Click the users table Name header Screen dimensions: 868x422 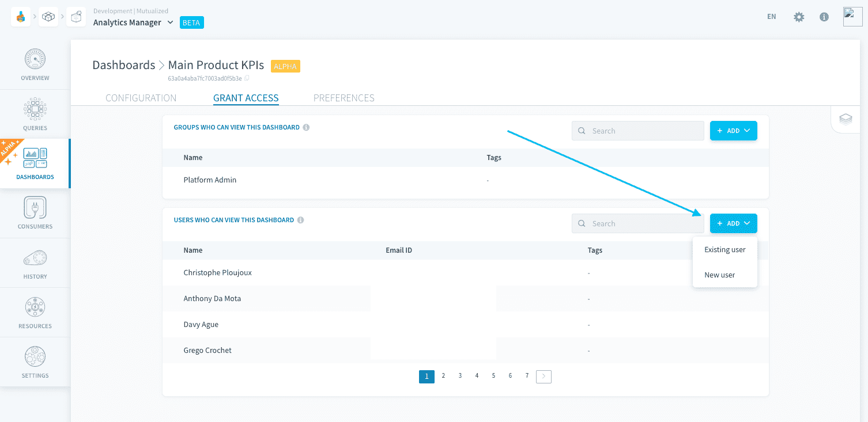point(193,250)
